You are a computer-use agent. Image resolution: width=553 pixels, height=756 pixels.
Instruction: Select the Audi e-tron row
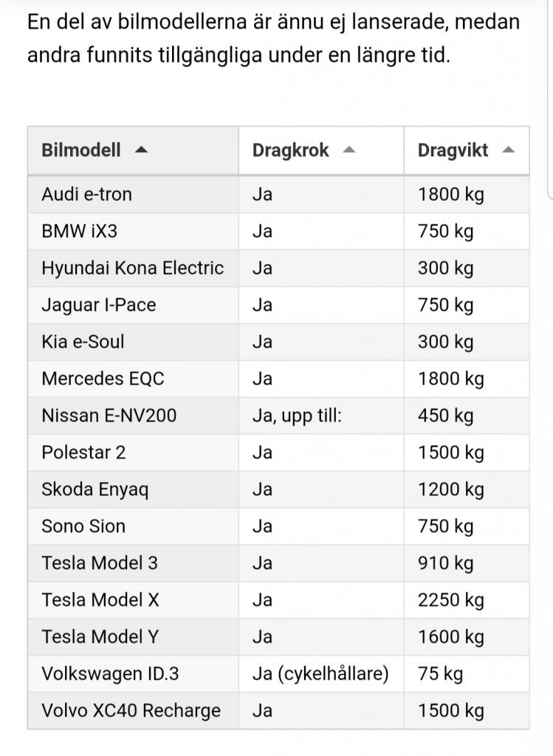pyautogui.click(x=278, y=194)
